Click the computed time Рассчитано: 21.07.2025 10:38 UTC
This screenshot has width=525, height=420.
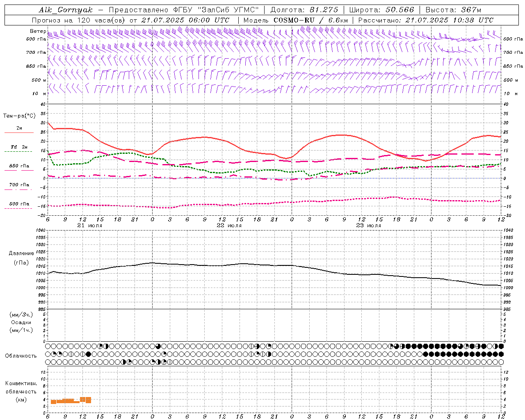coord(426,20)
